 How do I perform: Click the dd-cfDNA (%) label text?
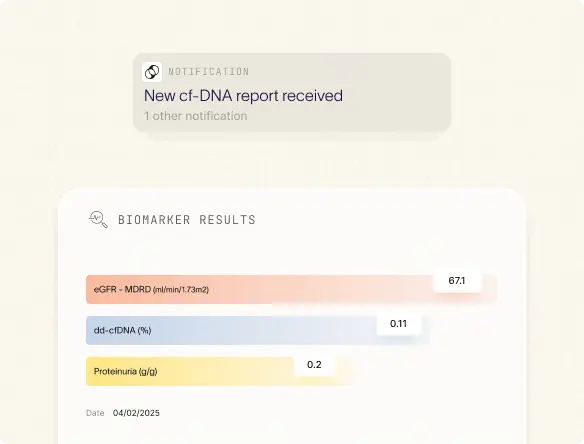(x=123, y=330)
